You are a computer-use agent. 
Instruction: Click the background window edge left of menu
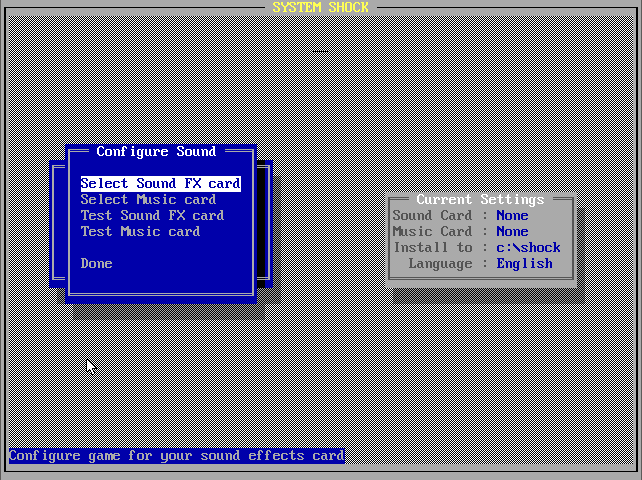57,222
